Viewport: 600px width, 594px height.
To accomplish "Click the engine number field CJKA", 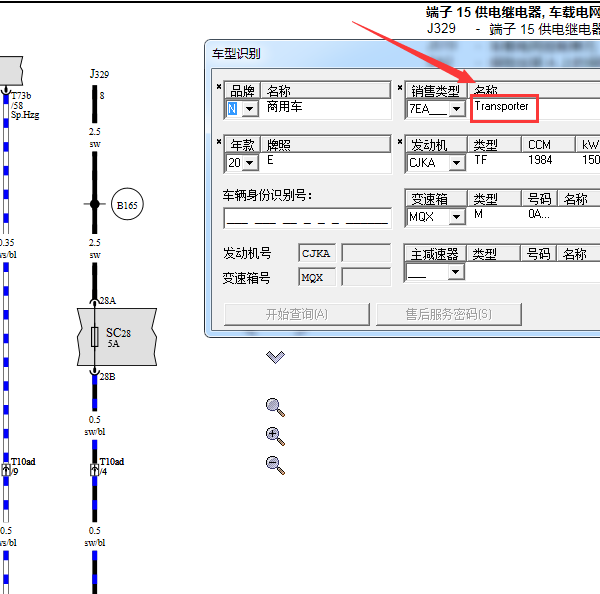I will pyautogui.click(x=317, y=253).
